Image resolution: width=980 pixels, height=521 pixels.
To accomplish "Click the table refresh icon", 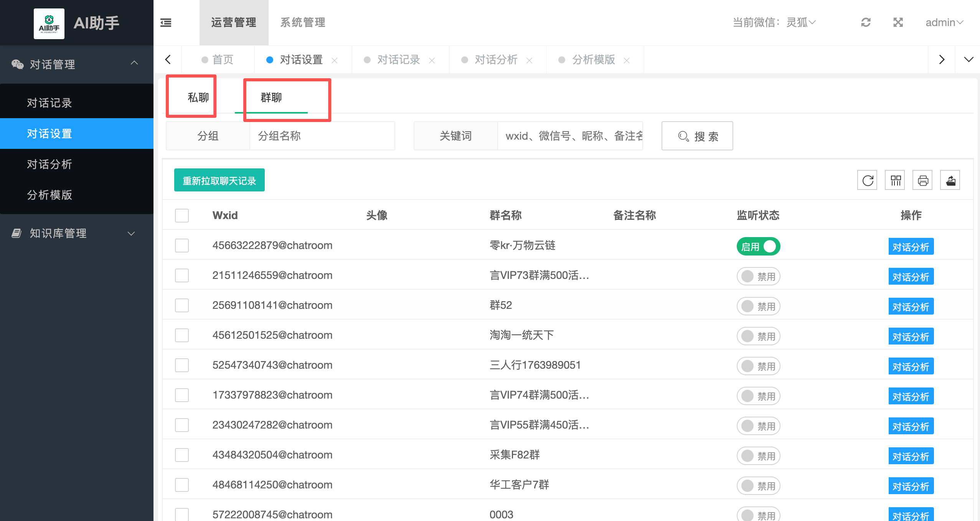I will (868, 180).
